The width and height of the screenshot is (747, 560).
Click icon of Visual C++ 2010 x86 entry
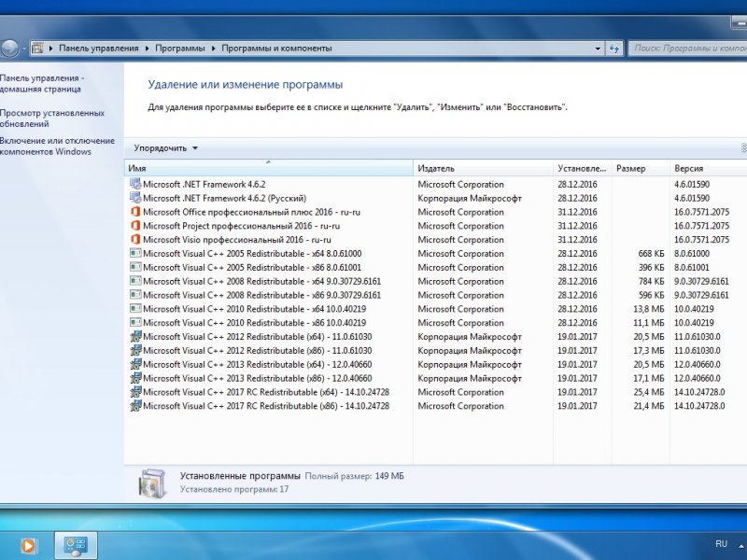(135, 322)
